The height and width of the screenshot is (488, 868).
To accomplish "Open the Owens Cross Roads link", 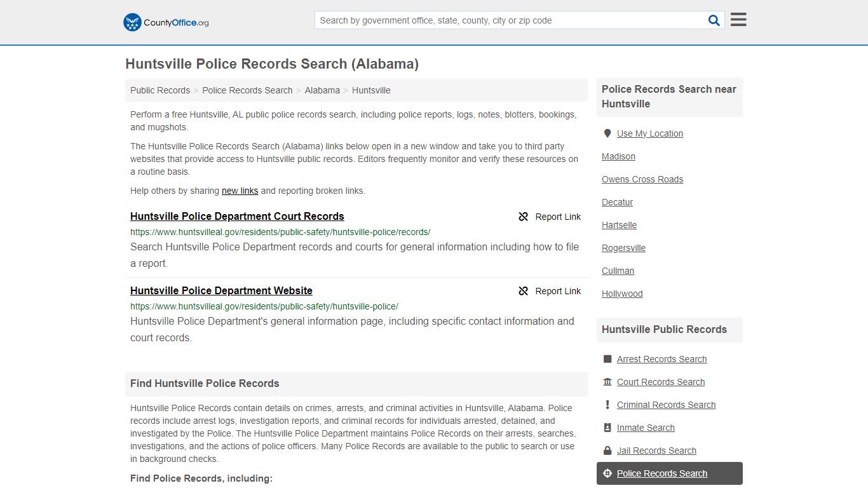I will coord(642,179).
